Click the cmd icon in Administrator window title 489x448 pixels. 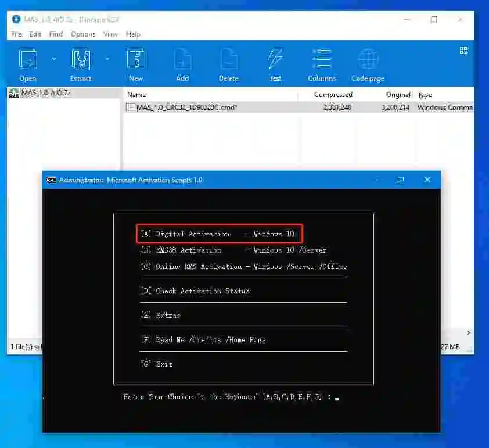pyautogui.click(x=51, y=180)
